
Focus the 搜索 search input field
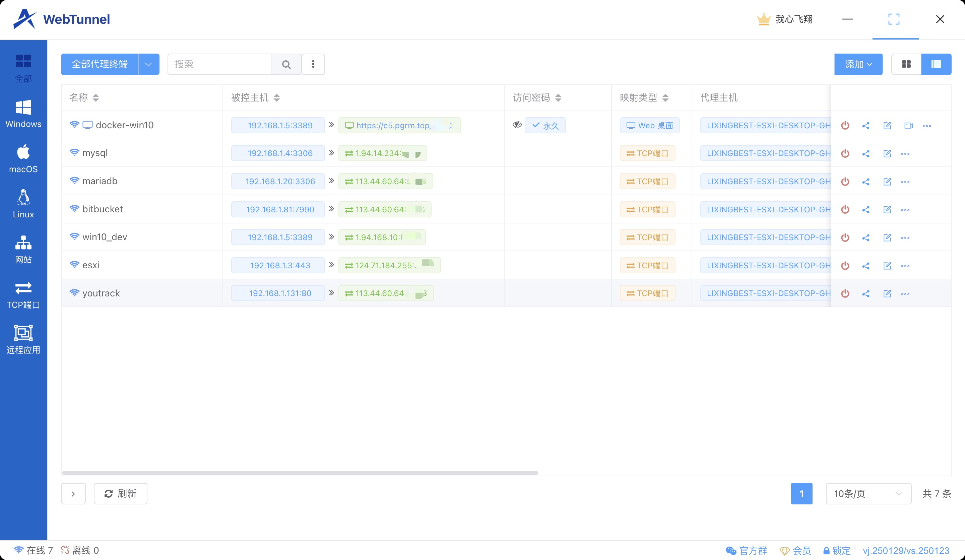[219, 64]
